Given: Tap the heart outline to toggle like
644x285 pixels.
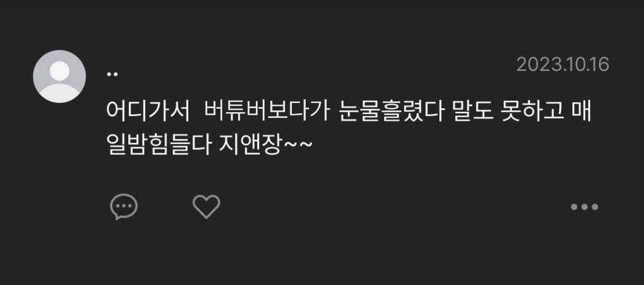Looking at the screenshot, I should point(207,207).
